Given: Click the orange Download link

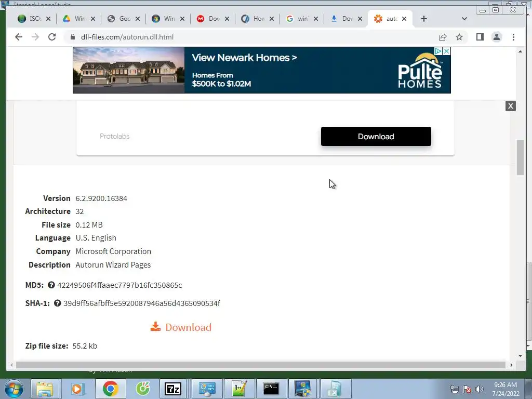Looking at the screenshot, I should tap(188, 327).
